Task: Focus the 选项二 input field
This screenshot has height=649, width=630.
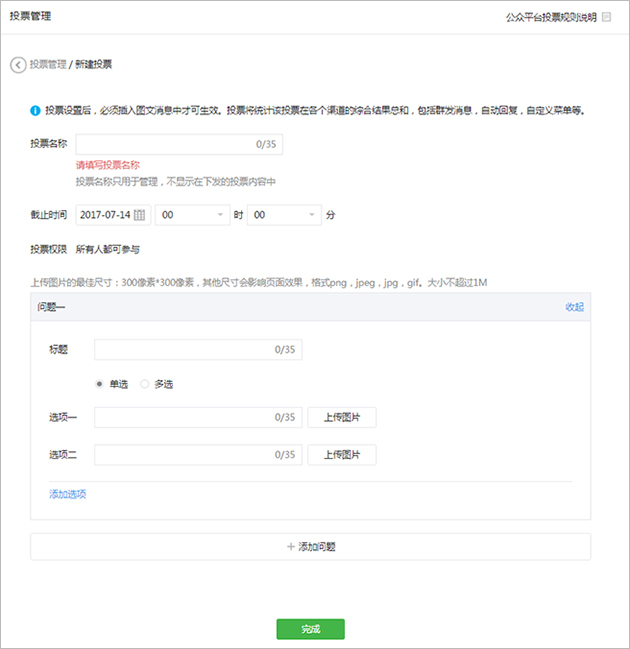Action: pyautogui.click(x=198, y=455)
